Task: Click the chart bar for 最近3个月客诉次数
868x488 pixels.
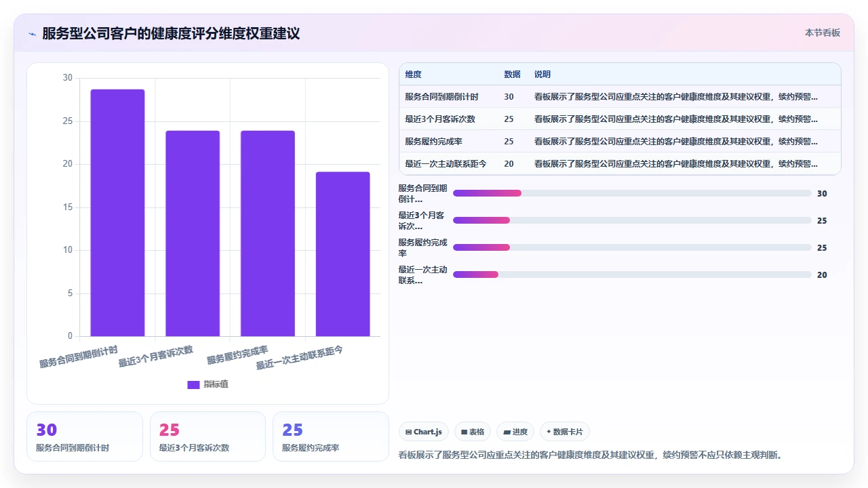Action: point(193,233)
